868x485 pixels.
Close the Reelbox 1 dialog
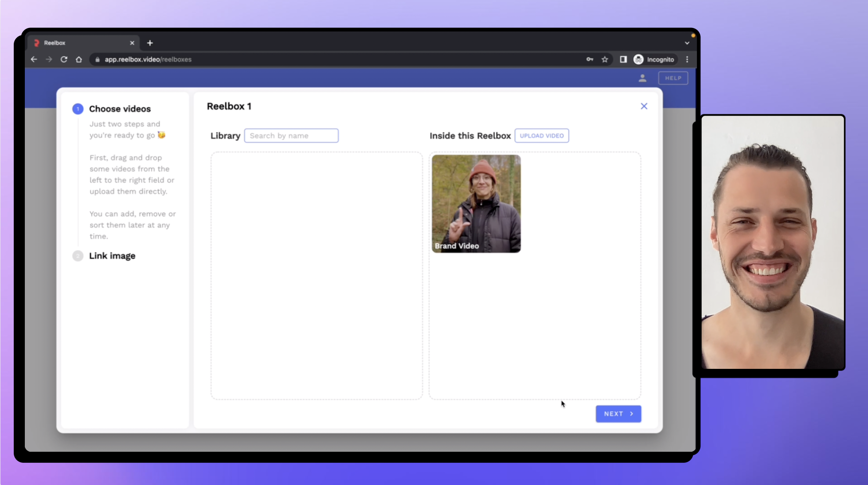click(x=644, y=106)
